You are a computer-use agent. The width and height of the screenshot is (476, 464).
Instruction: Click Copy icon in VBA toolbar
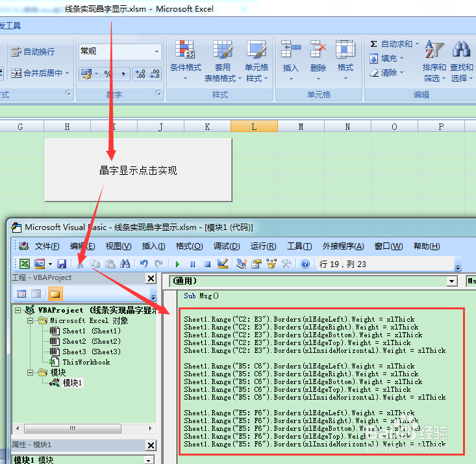[x=95, y=264]
